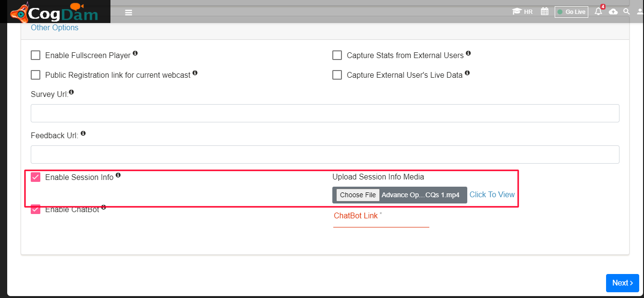Click the Next button
The height and width of the screenshot is (298, 644).
coord(622,283)
